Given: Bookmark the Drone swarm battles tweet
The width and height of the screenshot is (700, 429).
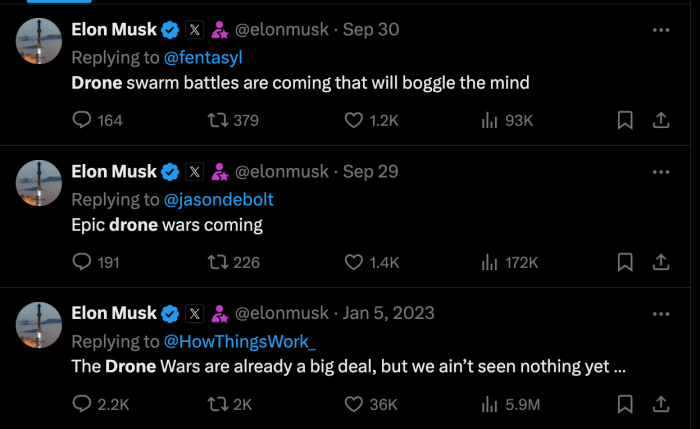Looking at the screenshot, I should click(x=625, y=120).
